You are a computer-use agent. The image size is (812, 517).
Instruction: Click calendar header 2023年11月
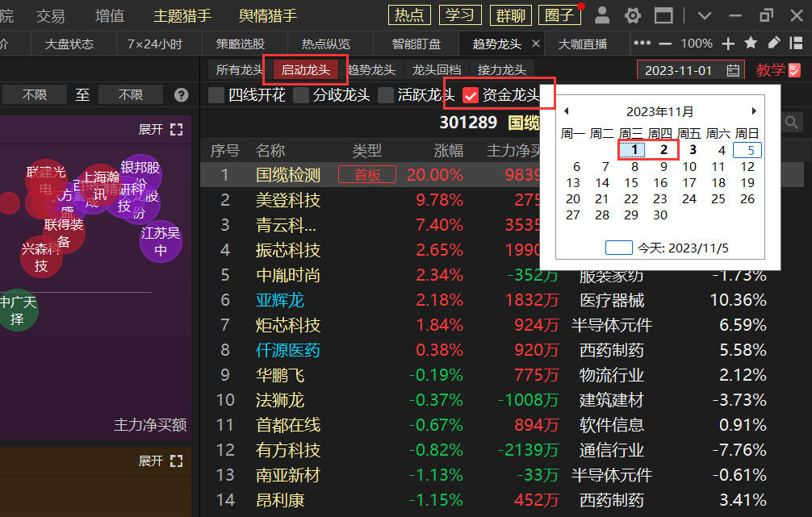pyautogui.click(x=659, y=111)
